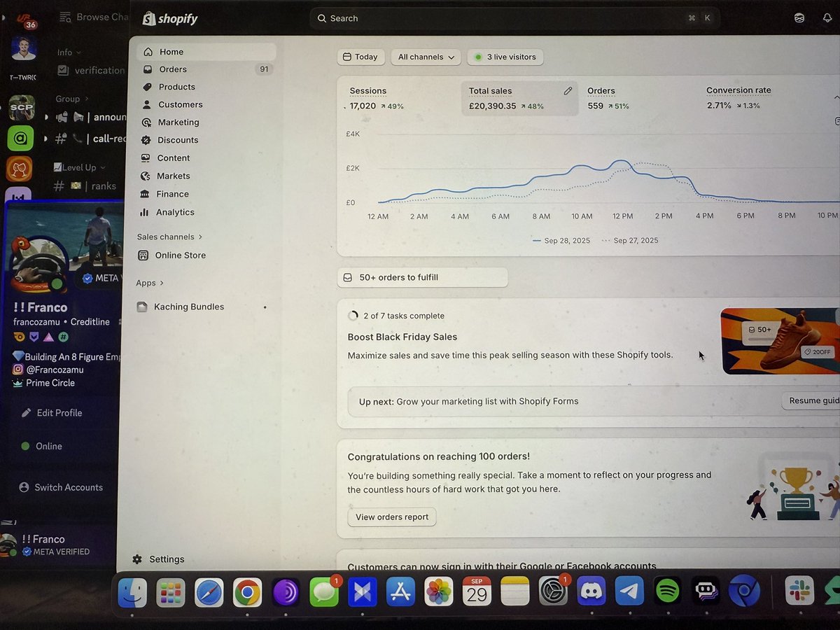Click Resume guide button

point(812,400)
